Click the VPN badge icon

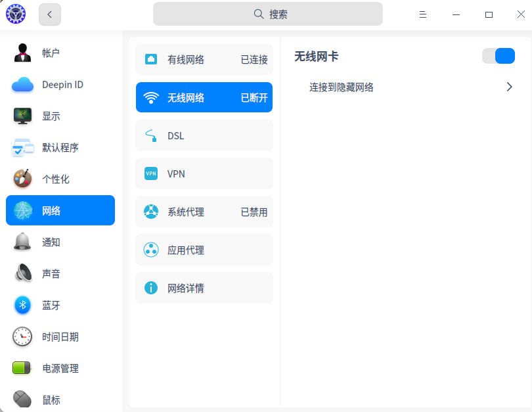point(151,173)
